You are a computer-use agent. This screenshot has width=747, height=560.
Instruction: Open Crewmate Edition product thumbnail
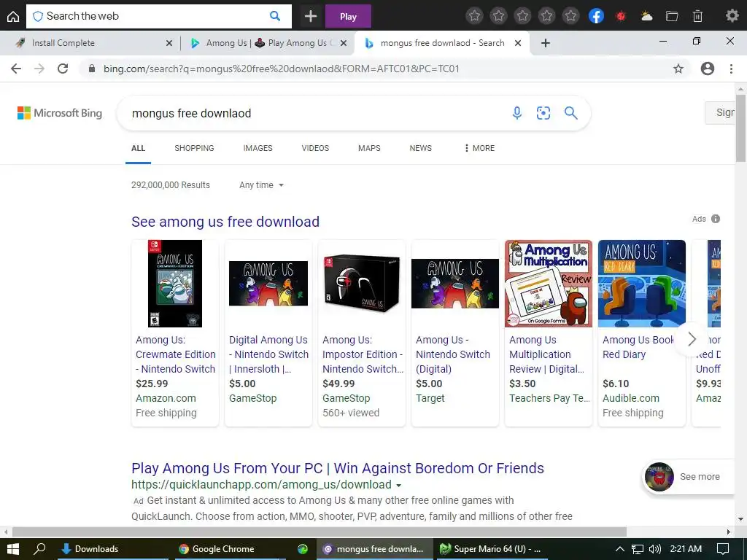[x=175, y=284]
